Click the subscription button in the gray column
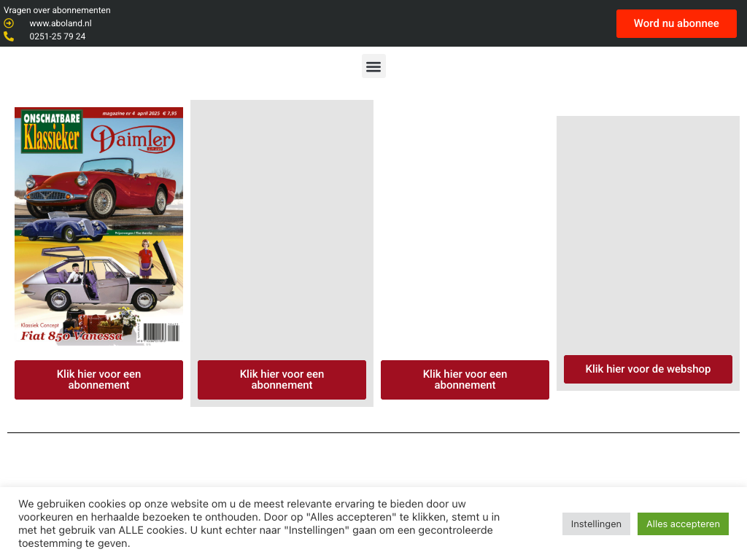The height and width of the screenshot is (560, 747). (282, 380)
